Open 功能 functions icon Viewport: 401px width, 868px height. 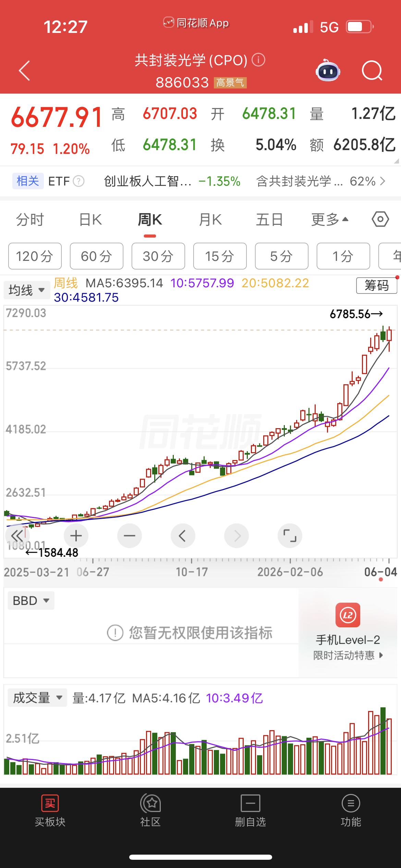[351, 803]
